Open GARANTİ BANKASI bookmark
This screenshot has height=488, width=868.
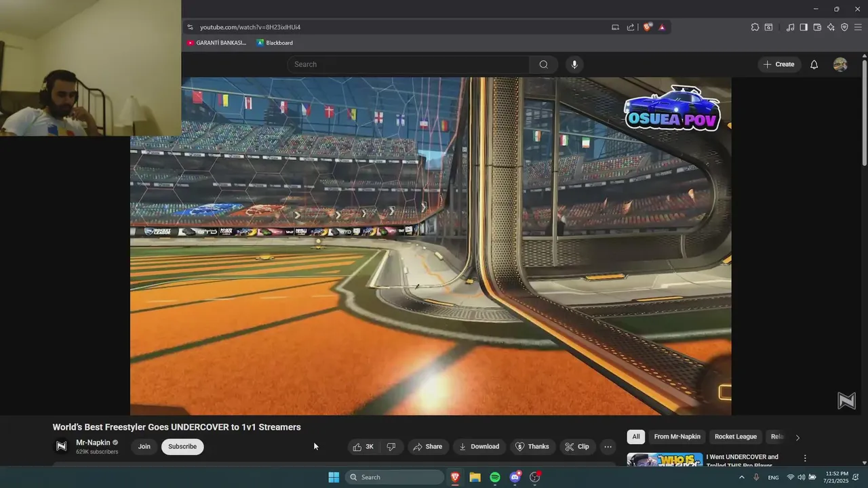[216, 43]
